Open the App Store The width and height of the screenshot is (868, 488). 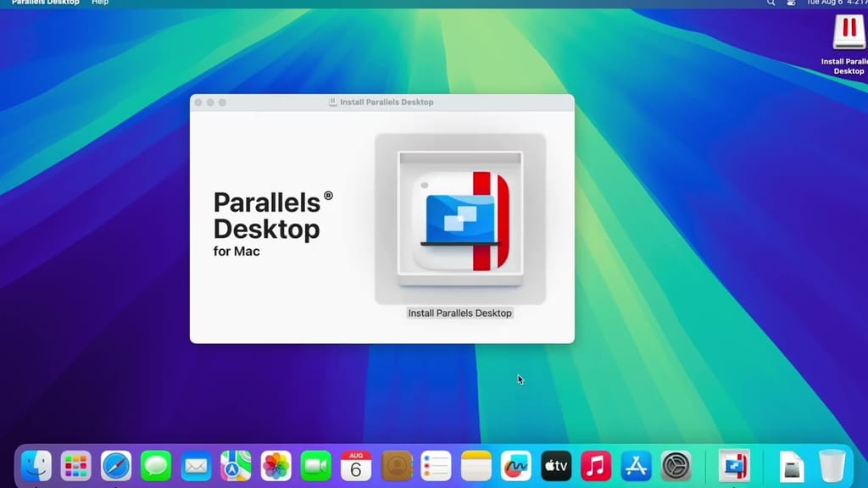(x=635, y=464)
